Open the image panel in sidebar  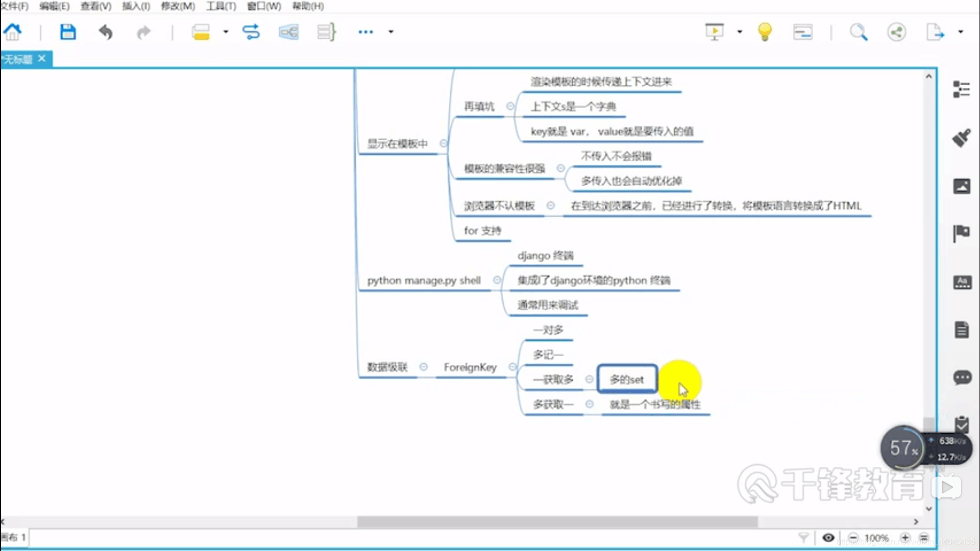pyautogui.click(x=962, y=186)
